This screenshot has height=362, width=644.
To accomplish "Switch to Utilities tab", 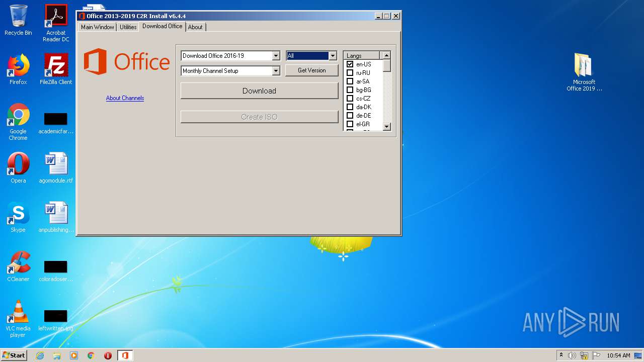I will point(128,27).
